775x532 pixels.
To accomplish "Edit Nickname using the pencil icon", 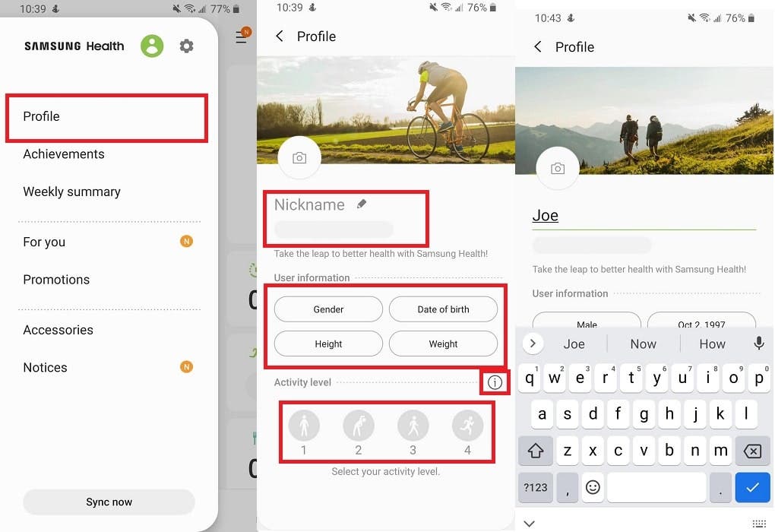I will click(x=362, y=204).
